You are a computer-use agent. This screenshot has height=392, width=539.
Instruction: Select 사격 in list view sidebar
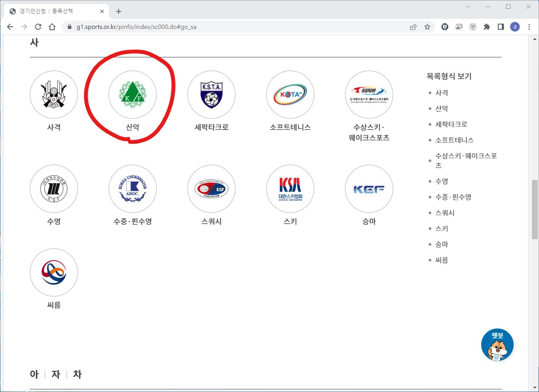[441, 93]
